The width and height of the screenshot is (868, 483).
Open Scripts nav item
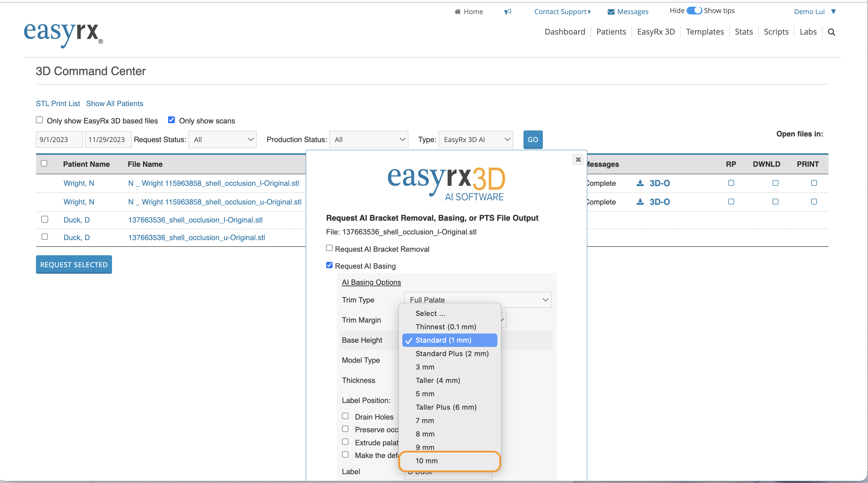pos(776,32)
